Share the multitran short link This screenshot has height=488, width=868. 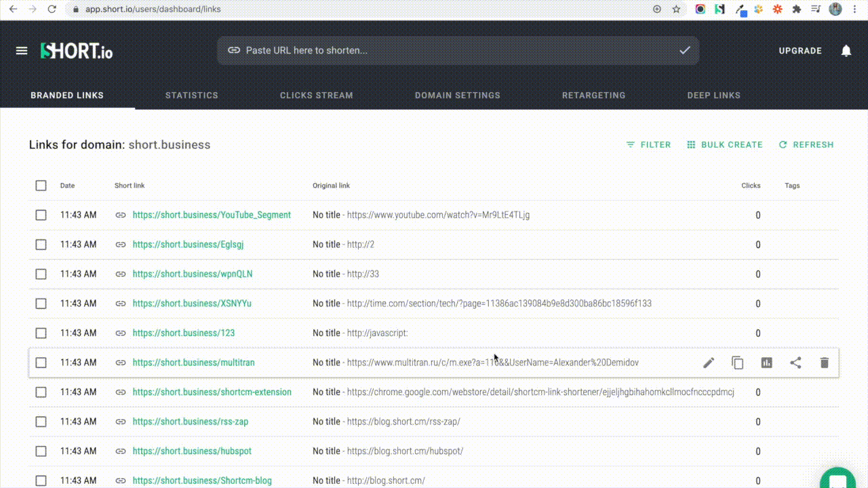click(795, 363)
